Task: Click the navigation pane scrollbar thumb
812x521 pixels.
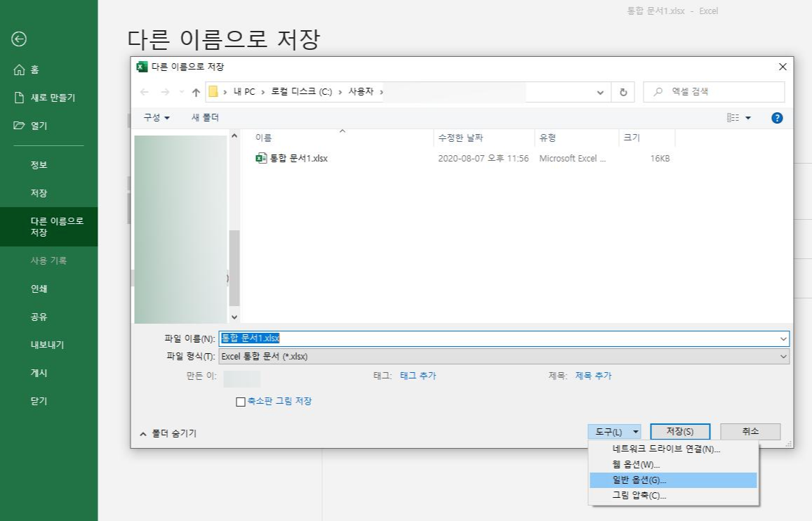Action: click(x=234, y=268)
